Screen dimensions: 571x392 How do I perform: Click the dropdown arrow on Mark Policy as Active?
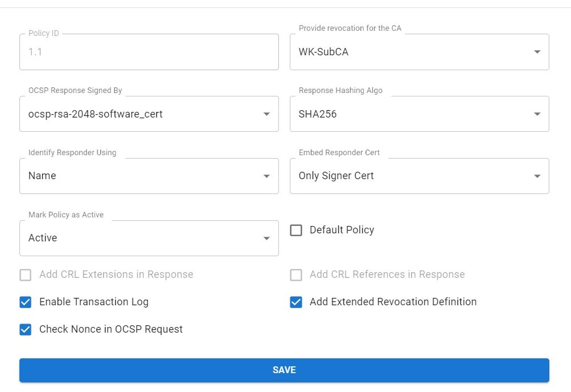266,238
